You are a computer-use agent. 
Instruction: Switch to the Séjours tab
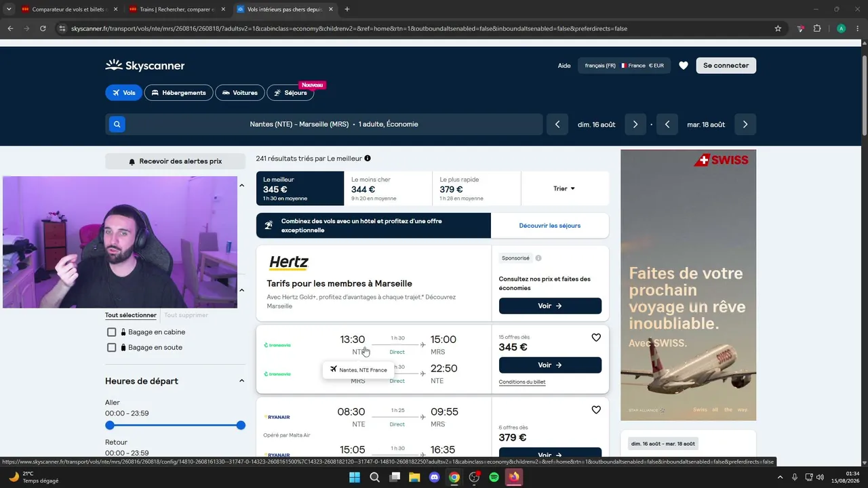point(290,93)
